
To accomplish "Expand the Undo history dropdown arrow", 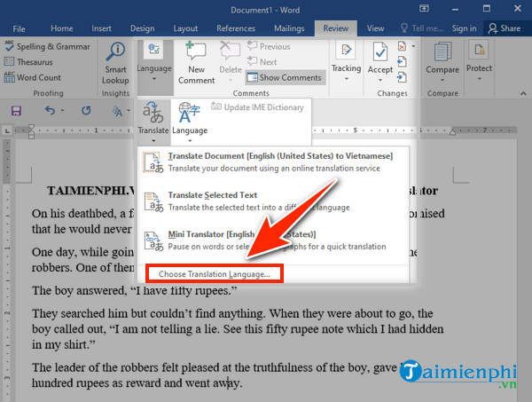I will point(62,111).
